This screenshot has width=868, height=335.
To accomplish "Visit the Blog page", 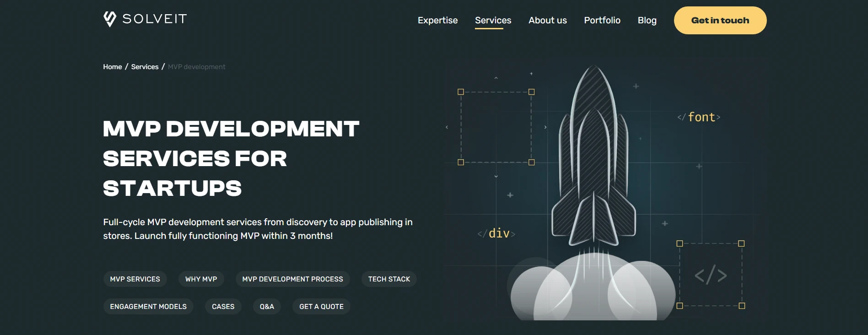I will (647, 20).
